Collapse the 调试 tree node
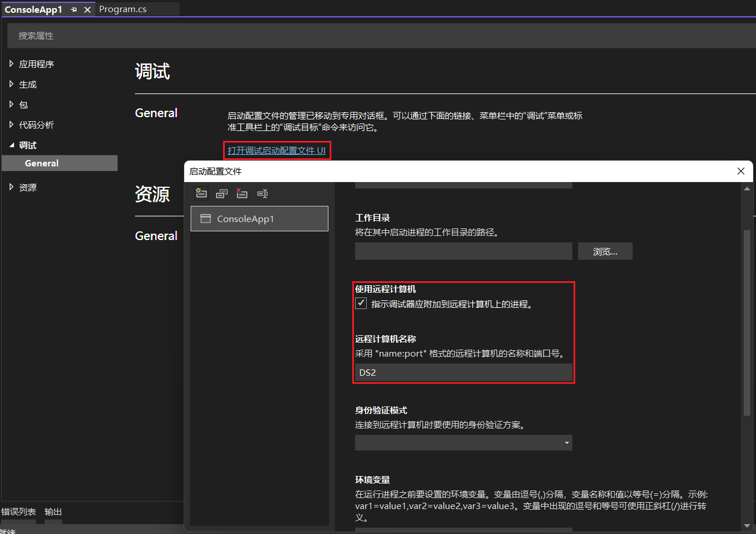This screenshot has height=534, width=756. pyautogui.click(x=12, y=145)
